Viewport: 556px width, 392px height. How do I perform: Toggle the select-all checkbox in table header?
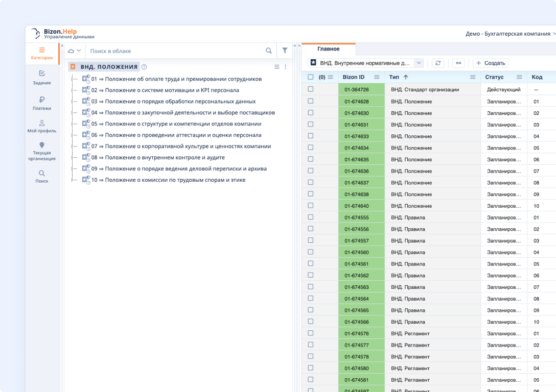[x=311, y=77]
